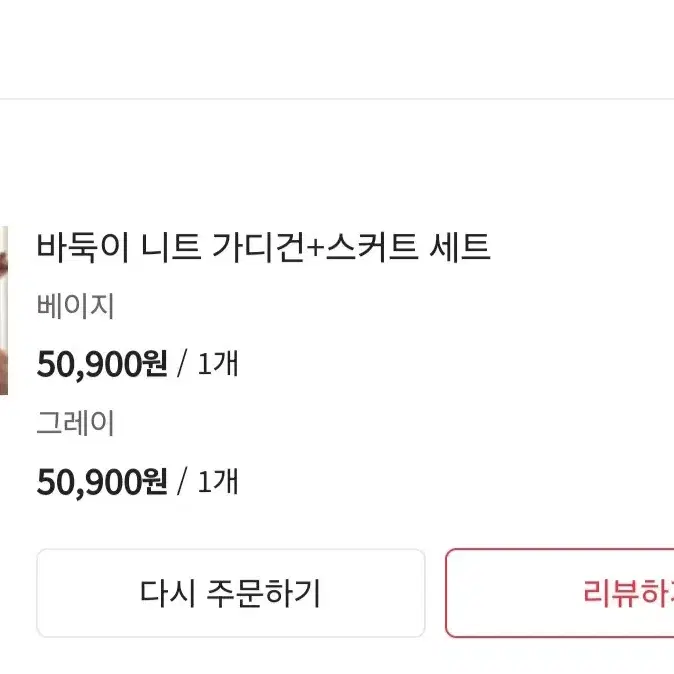Select the 베이지 color option label
Image resolution: width=674 pixels, height=674 pixels.
point(76,306)
